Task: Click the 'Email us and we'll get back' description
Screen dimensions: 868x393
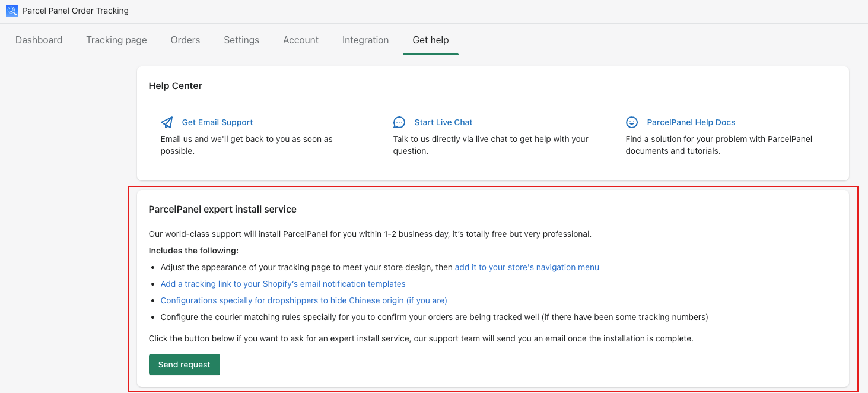Action: 247,145
